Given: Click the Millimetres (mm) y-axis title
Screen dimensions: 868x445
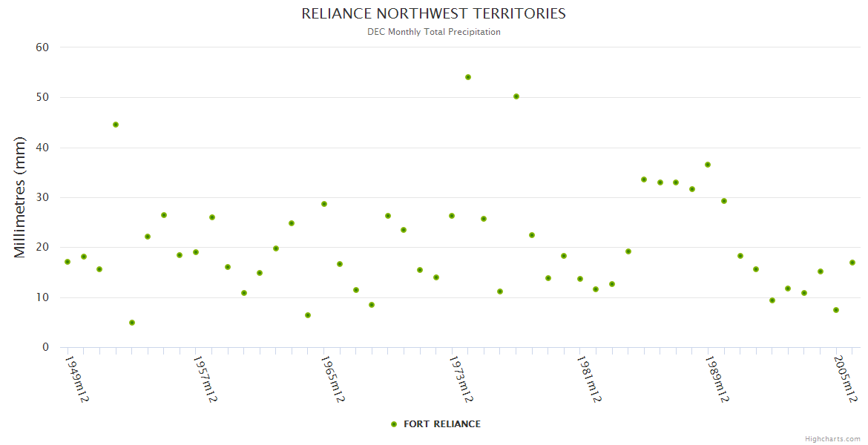Looking at the screenshot, I should 20,197.
